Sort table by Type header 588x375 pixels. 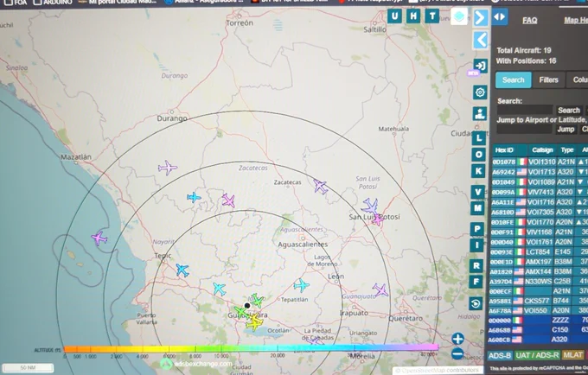point(567,150)
